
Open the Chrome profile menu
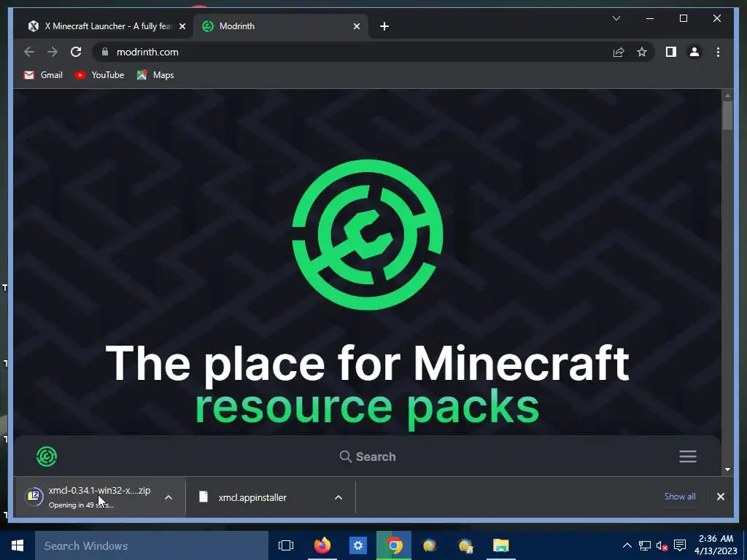pyautogui.click(x=694, y=52)
